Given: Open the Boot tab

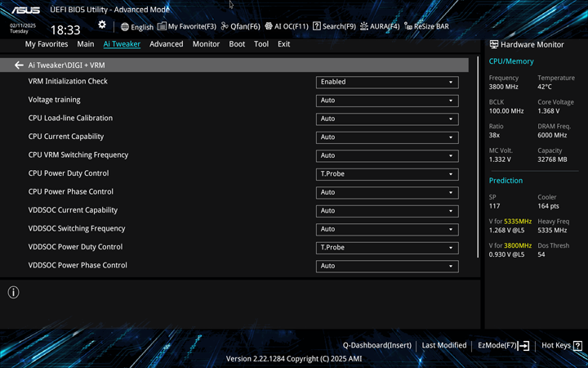Looking at the screenshot, I should pos(237,44).
